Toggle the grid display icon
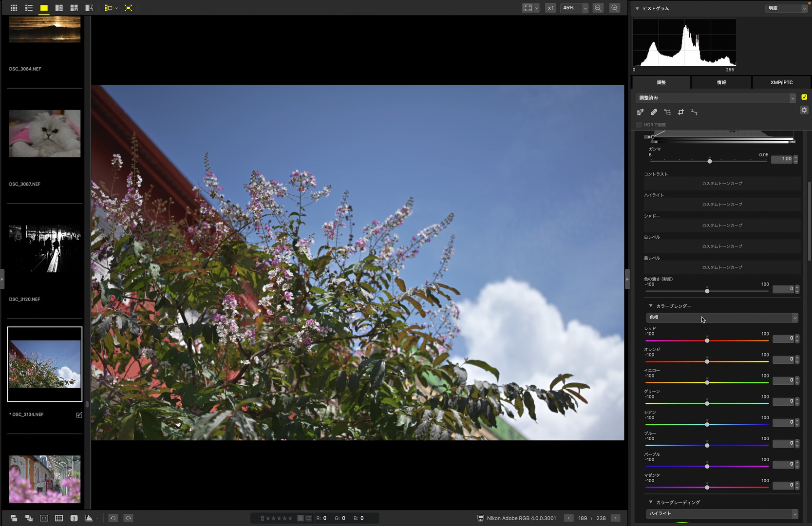This screenshot has height=526, width=812. pyautogui.click(x=59, y=518)
